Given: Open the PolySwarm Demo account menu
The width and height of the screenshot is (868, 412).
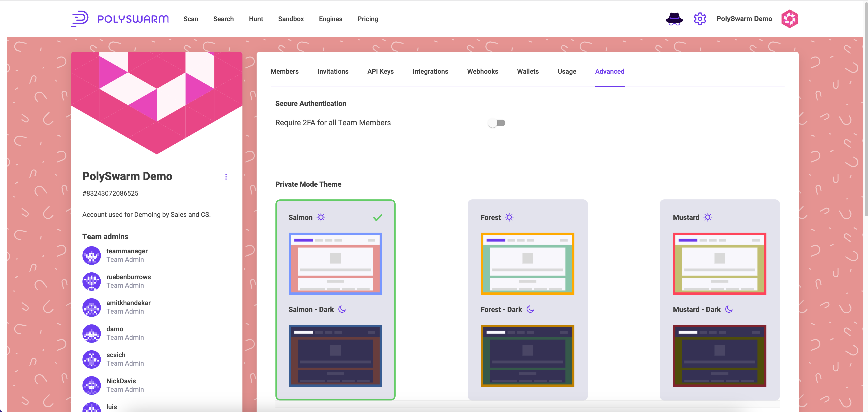Looking at the screenshot, I should (744, 19).
